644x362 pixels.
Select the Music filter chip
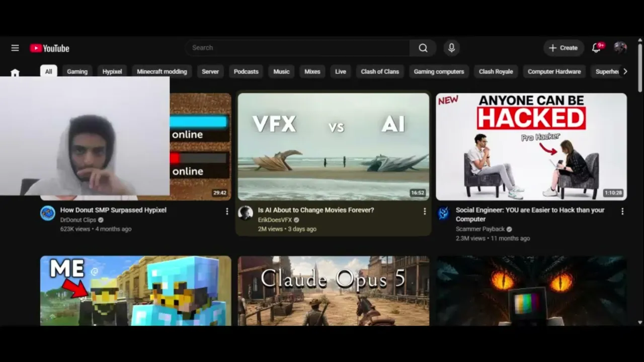point(281,71)
